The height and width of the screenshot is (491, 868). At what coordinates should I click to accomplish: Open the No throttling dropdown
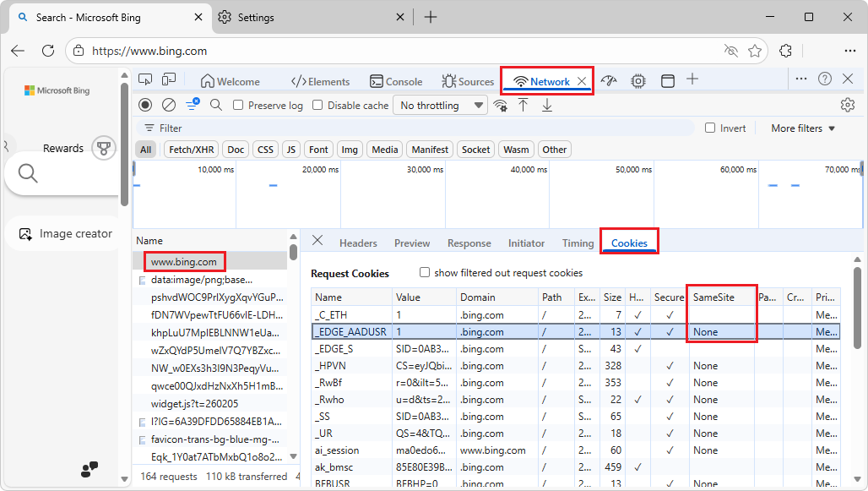[x=440, y=105]
